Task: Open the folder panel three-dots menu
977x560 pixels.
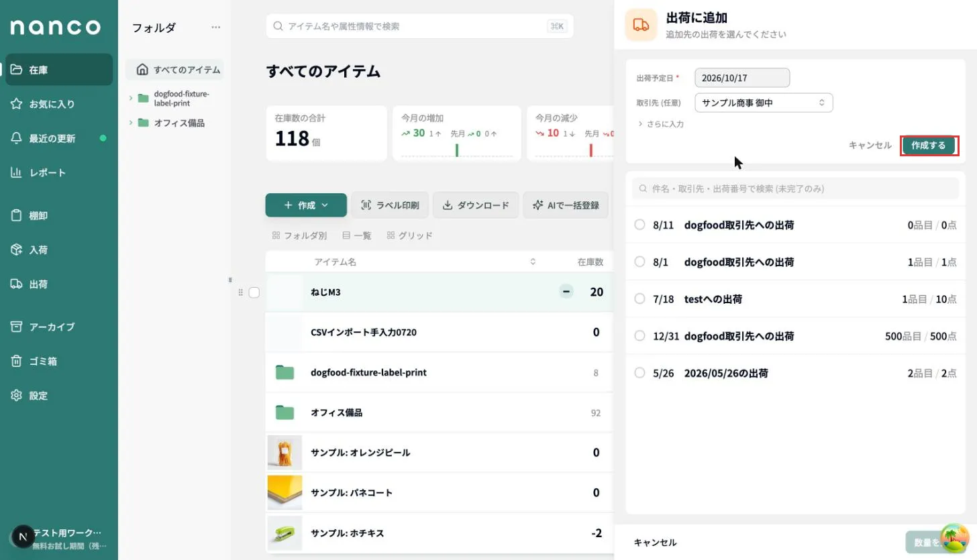Action: pyautogui.click(x=215, y=27)
